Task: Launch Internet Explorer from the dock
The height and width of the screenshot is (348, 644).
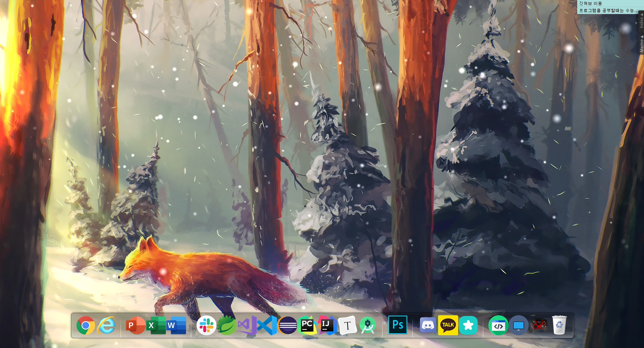Action: click(106, 325)
